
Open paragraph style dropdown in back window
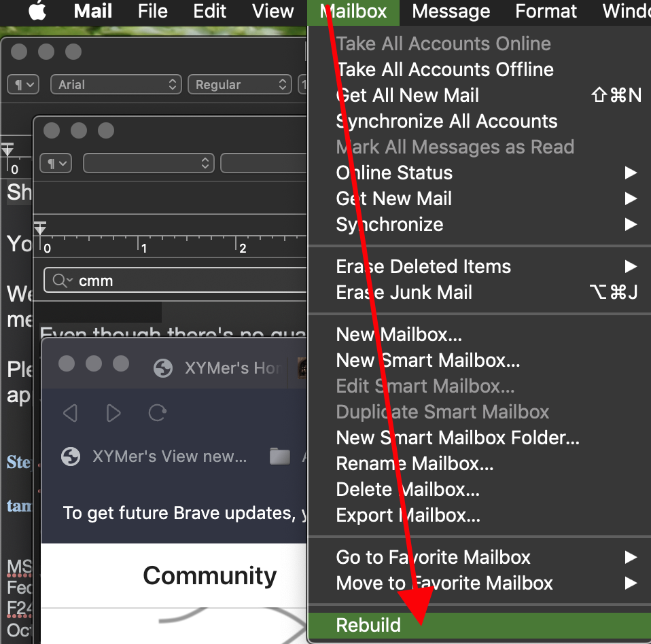pos(23,84)
